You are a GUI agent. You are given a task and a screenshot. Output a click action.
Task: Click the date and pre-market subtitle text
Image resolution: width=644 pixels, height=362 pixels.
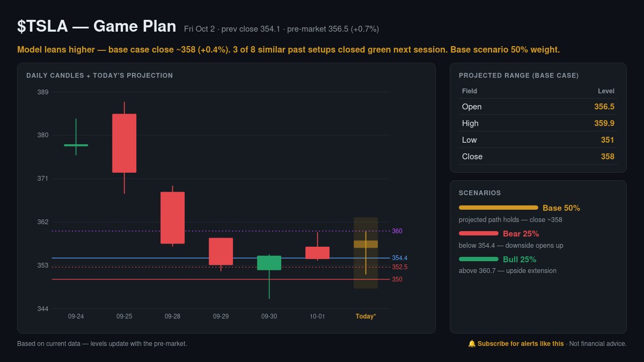click(281, 29)
